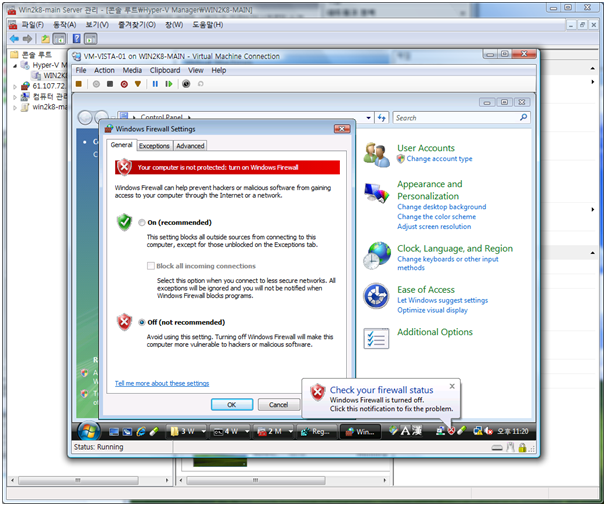Expand the 컴퓨터 관리 tree node
The height and width of the screenshot is (506, 606).
(x=15, y=97)
